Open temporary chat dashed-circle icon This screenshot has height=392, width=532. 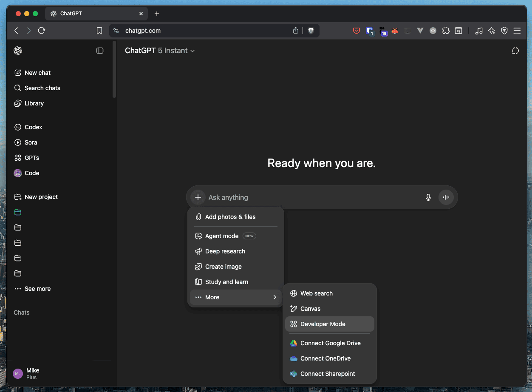(515, 51)
